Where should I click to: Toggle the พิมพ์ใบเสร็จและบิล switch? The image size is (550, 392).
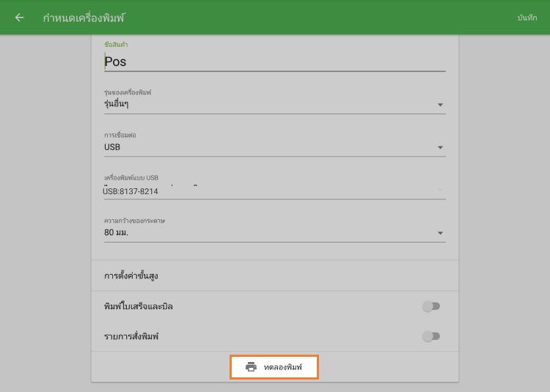431,306
